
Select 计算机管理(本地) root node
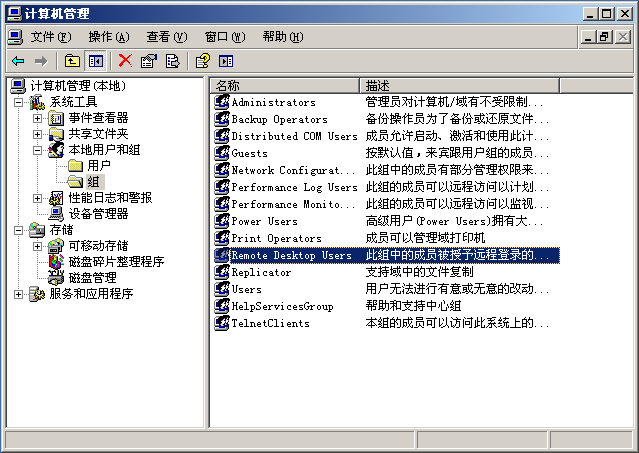tap(78, 86)
